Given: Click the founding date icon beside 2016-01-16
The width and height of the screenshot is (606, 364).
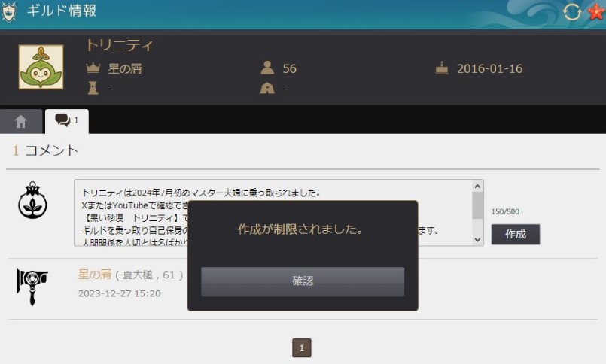Looking at the screenshot, I should coord(442,69).
